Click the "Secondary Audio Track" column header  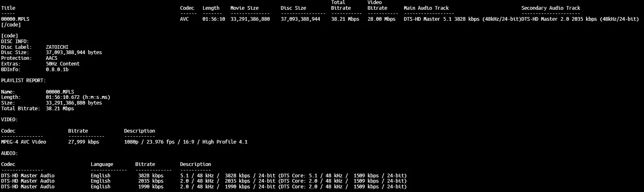550,8
